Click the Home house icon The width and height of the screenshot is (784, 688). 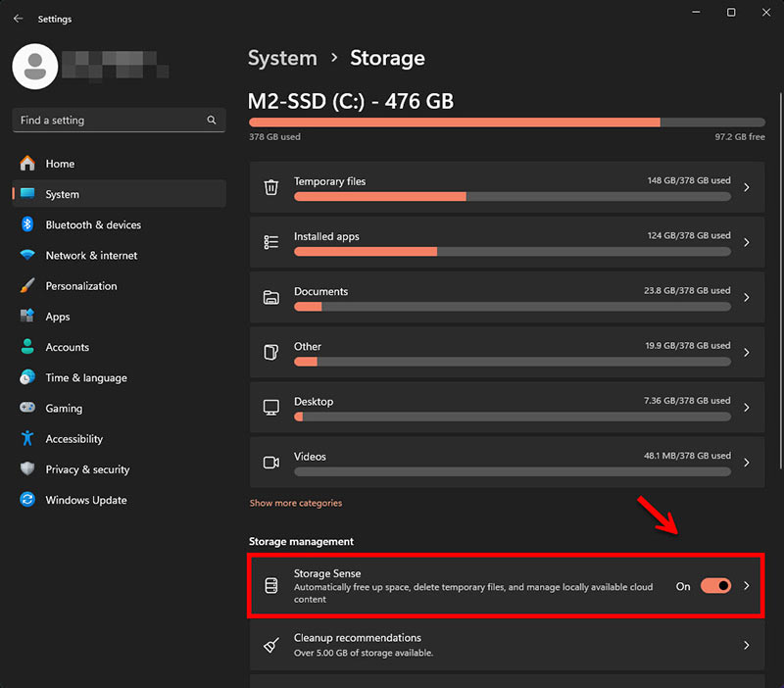pyautogui.click(x=27, y=164)
